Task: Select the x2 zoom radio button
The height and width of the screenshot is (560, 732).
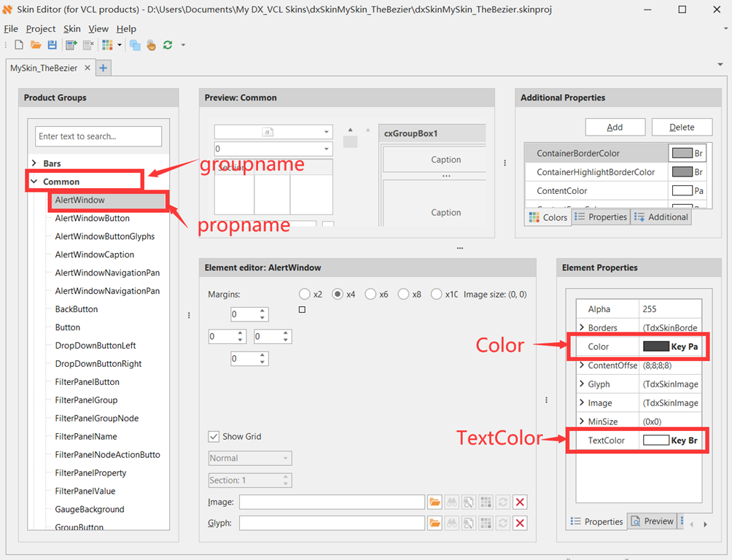Action: click(304, 295)
